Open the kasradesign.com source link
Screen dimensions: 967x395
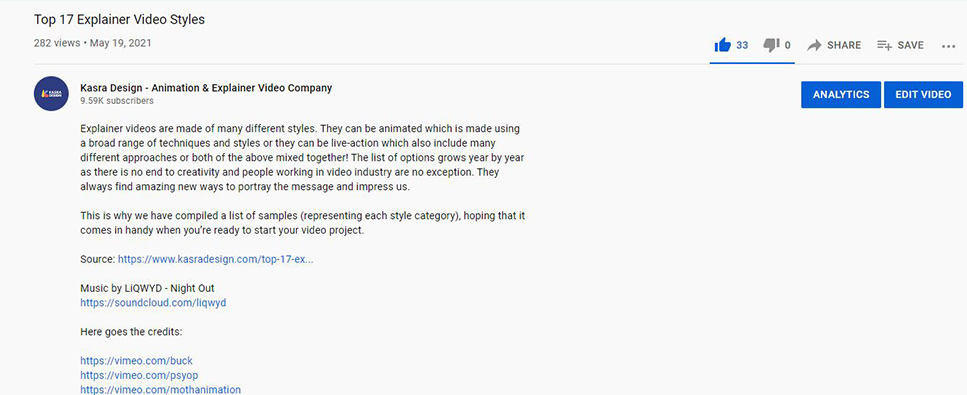215,259
